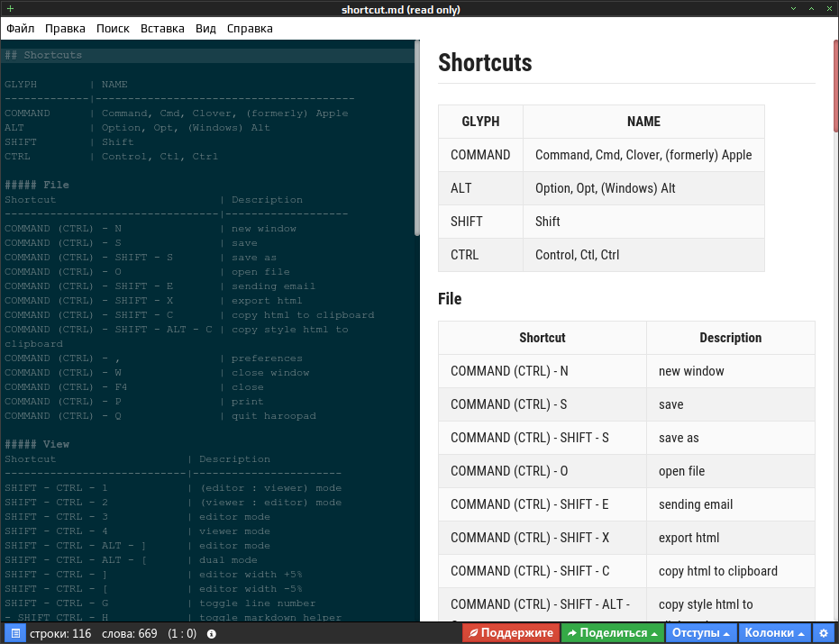The image size is (839, 644).
Task: Click the cursor position (1 : 0) indicator
Action: [x=182, y=634]
